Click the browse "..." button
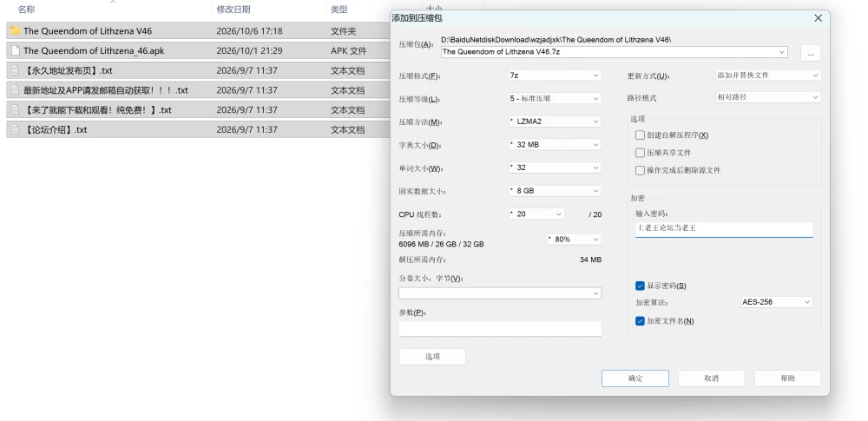This screenshot has width=868, height=421. coord(811,53)
